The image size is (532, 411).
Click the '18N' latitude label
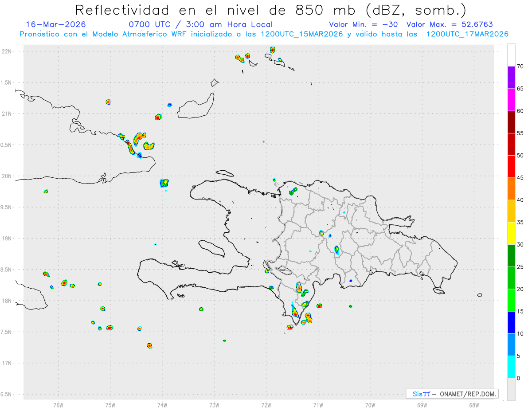tap(7, 301)
